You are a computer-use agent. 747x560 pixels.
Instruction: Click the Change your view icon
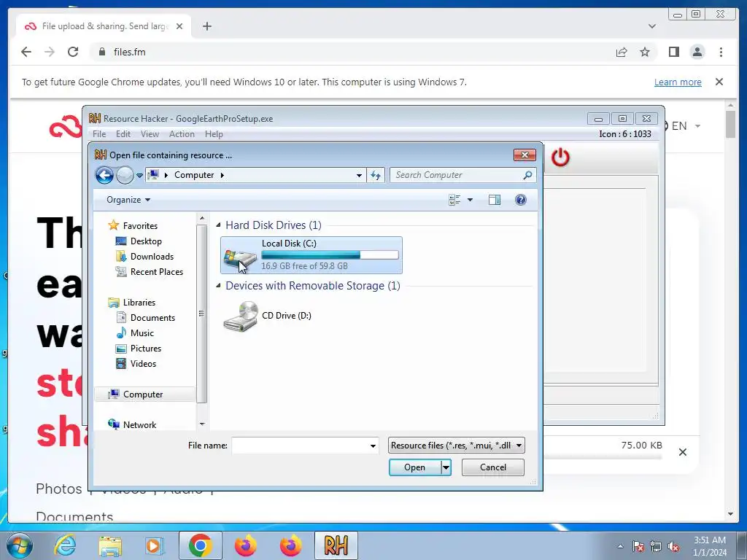coord(454,200)
